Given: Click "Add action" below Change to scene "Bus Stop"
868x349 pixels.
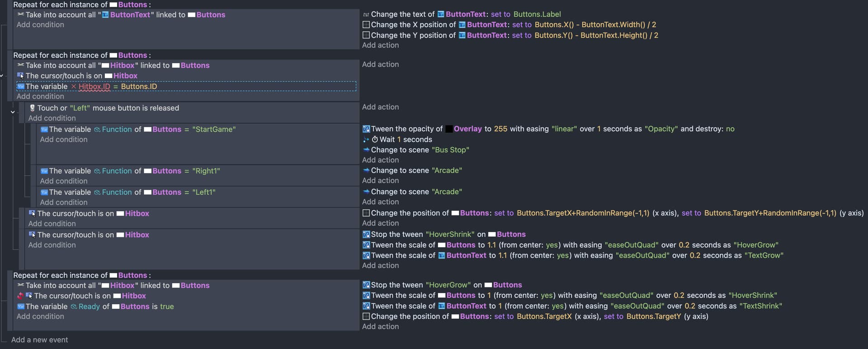Looking at the screenshot, I should 380,160.
